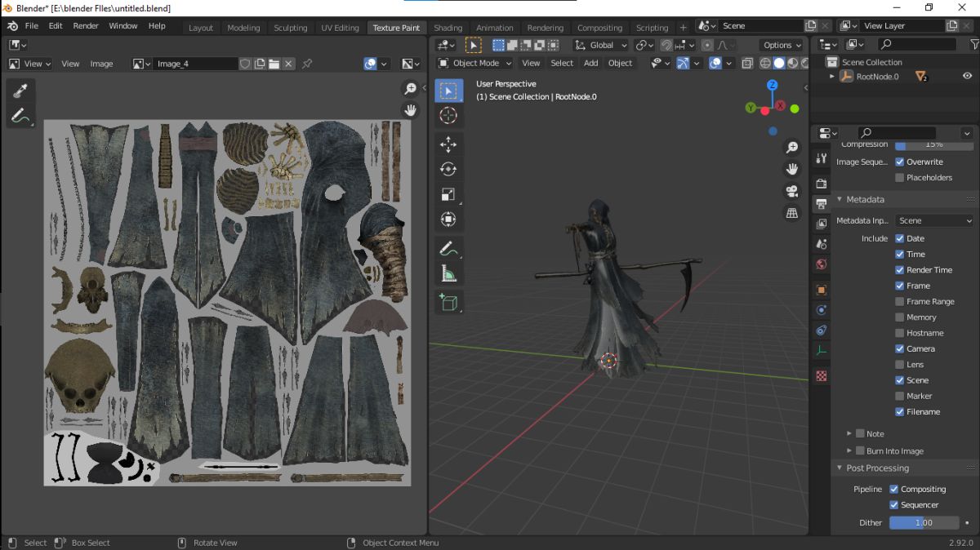This screenshot has width=980, height=550.
Task: Uncheck the Overwrite checkbox
Action: (x=900, y=162)
